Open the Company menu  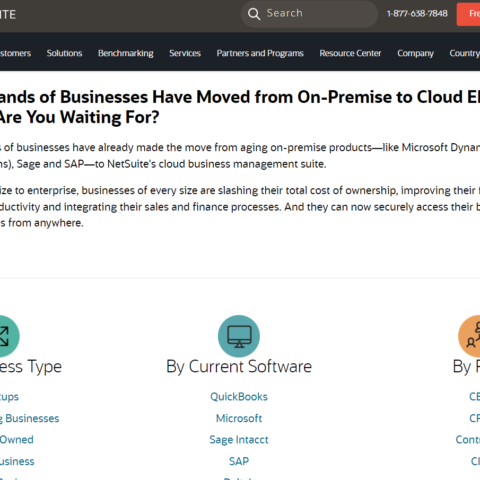coord(415,53)
